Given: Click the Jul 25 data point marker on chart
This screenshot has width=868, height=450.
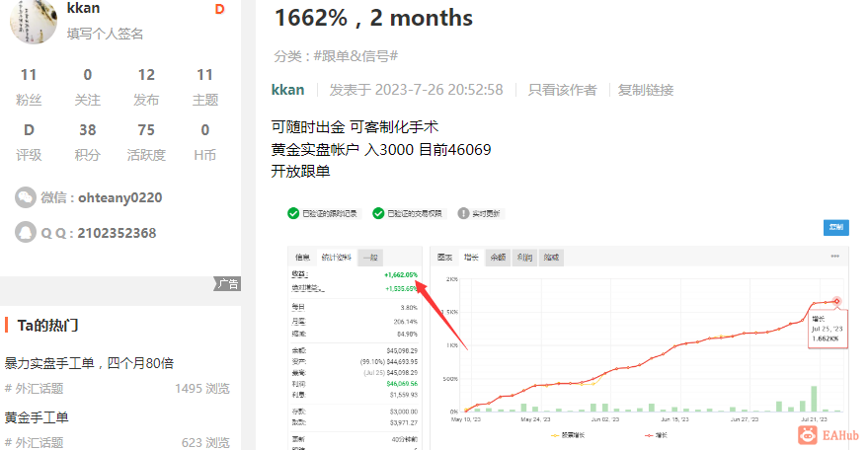Looking at the screenshot, I should coord(836,301).
